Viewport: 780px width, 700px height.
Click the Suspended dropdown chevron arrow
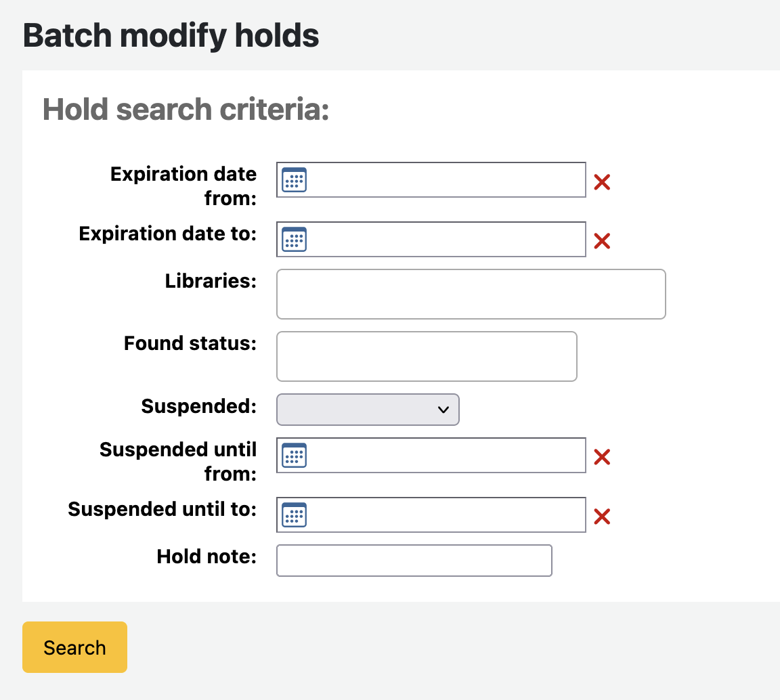(443, 410)
